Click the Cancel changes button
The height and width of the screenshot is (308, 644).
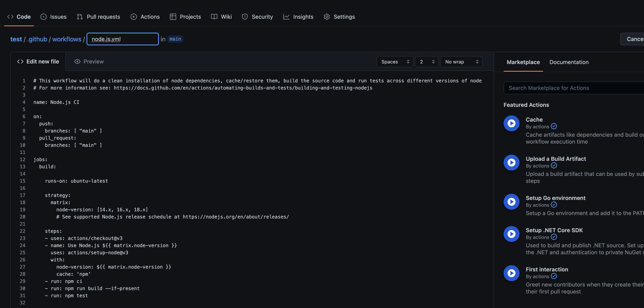pyautogui.click(x=634, y=39)
